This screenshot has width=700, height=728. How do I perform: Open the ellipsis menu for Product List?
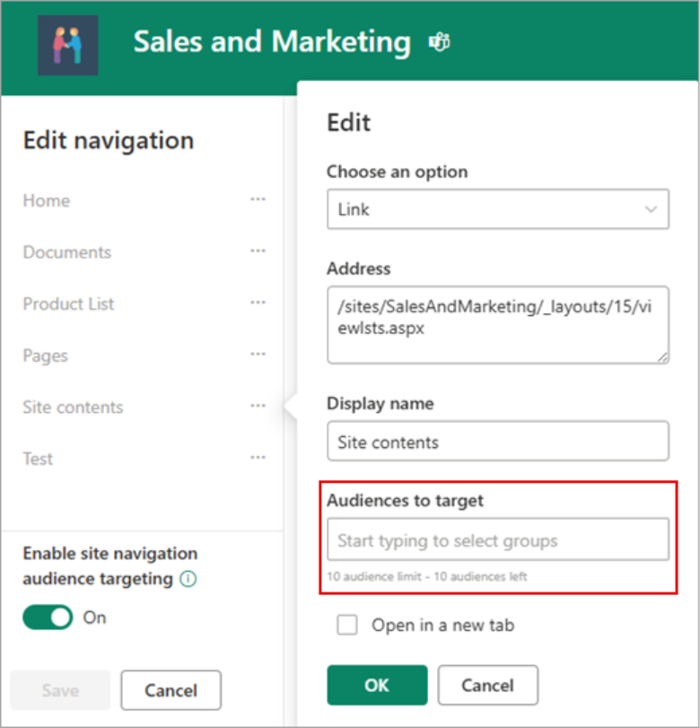[258, 303]
